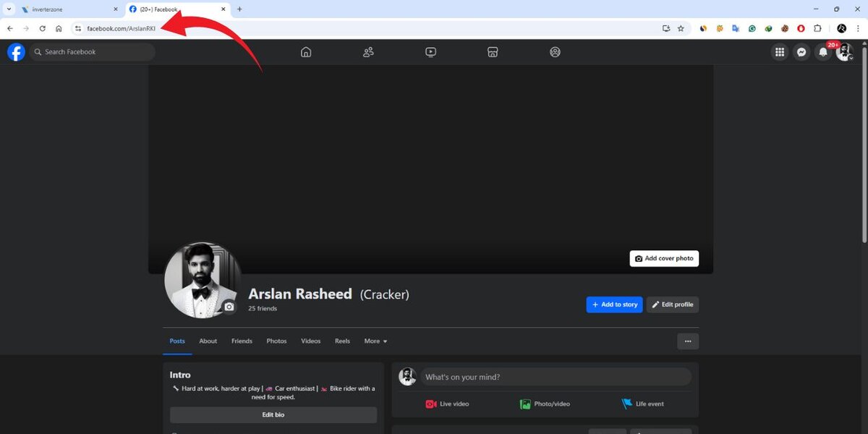
Task: Select the Videos profile tab
Action: [x=311, y=341]
